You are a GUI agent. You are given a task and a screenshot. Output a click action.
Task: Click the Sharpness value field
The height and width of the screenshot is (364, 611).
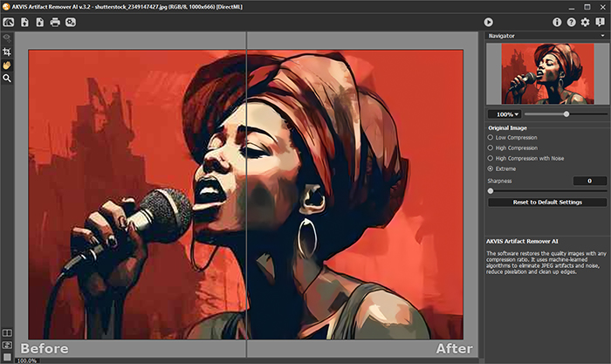pos(589,181)
